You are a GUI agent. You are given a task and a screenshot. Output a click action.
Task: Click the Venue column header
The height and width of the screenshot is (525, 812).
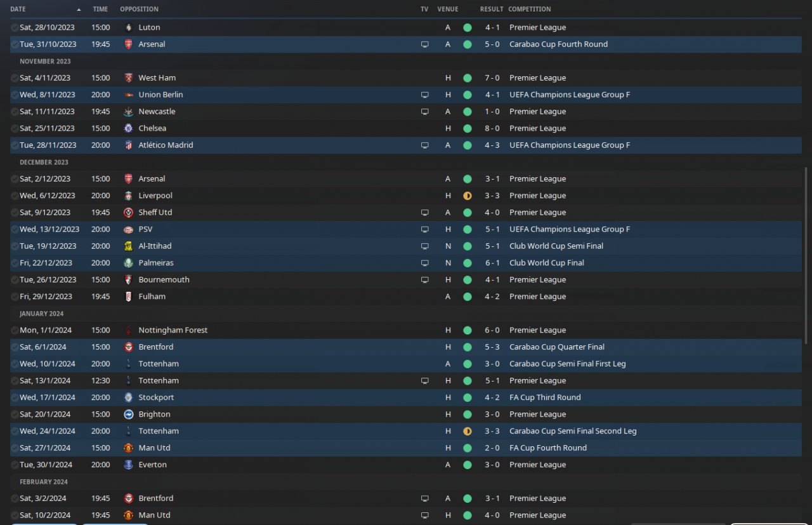447,10
